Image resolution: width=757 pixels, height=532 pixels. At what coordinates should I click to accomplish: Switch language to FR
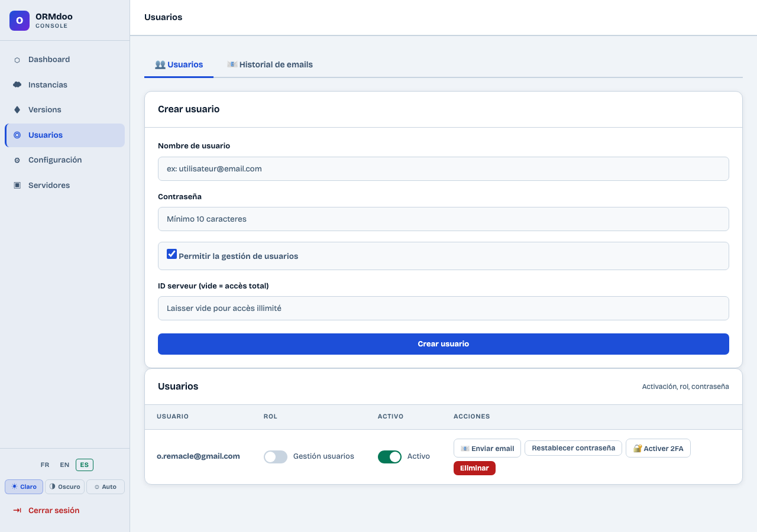coord(45,465)
